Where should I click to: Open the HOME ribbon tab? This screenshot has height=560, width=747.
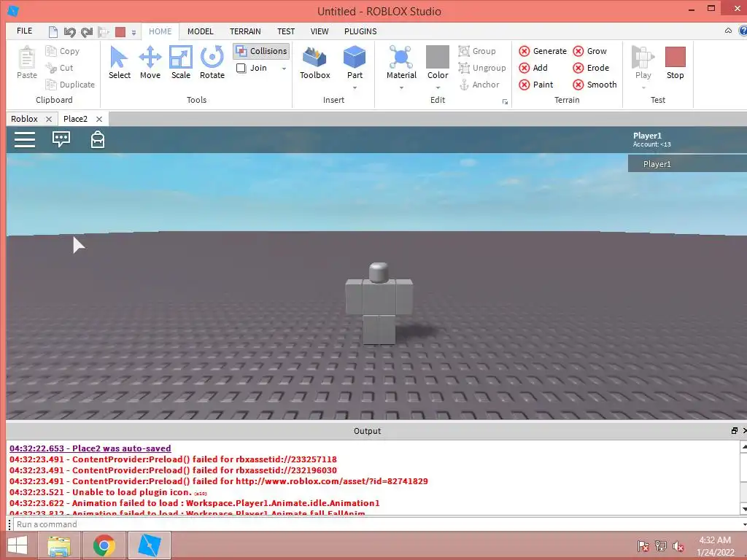tap(160, 31)
